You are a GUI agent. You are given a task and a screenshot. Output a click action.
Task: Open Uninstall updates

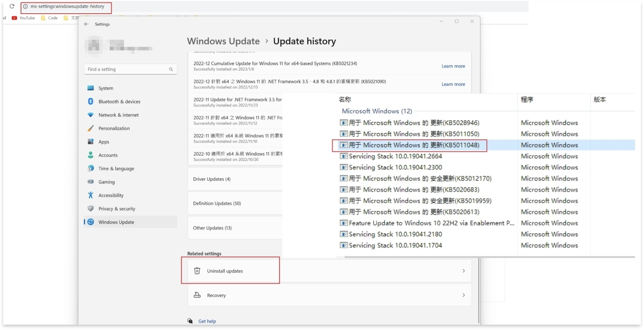(x=225, y=271)
